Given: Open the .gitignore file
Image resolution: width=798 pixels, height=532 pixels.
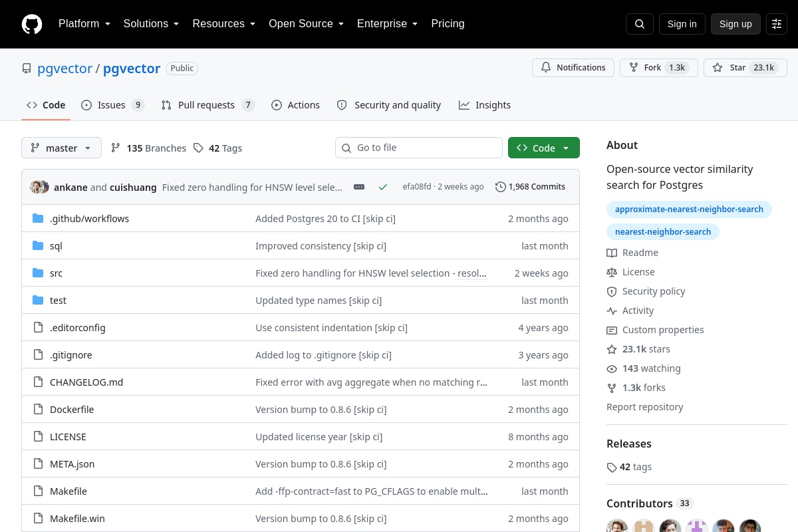Looking at the screenshot, I should click(70, 355).
